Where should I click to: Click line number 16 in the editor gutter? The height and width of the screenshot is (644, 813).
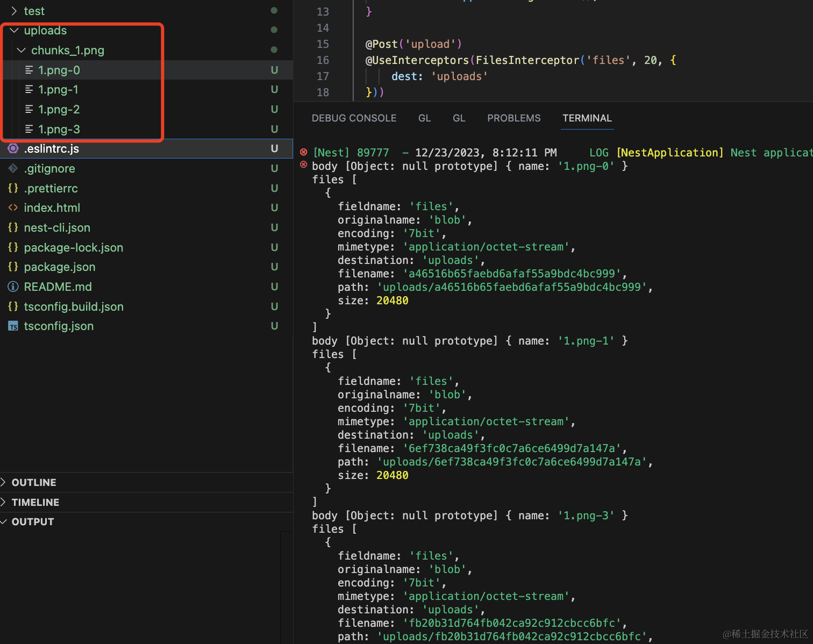(323, 60)
